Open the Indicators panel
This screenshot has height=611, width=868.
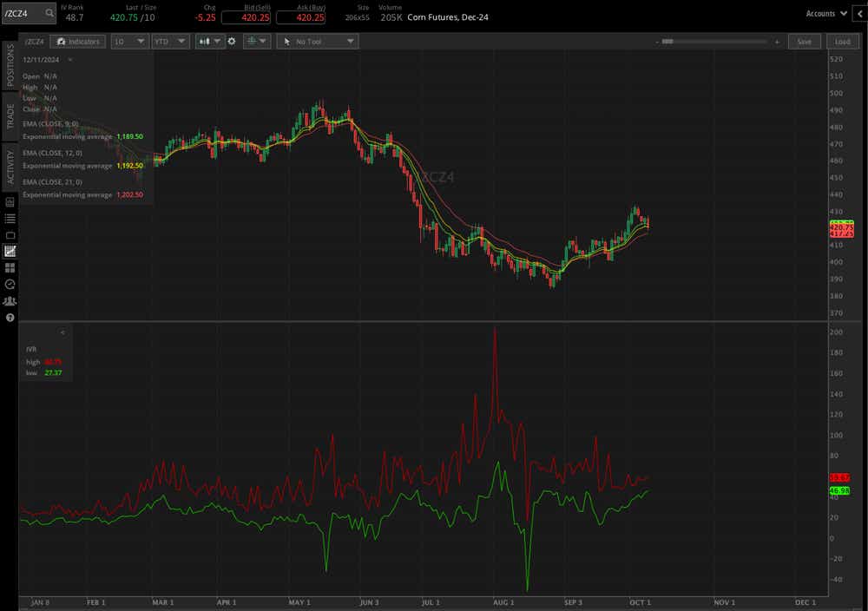click(x=78, y=42)
